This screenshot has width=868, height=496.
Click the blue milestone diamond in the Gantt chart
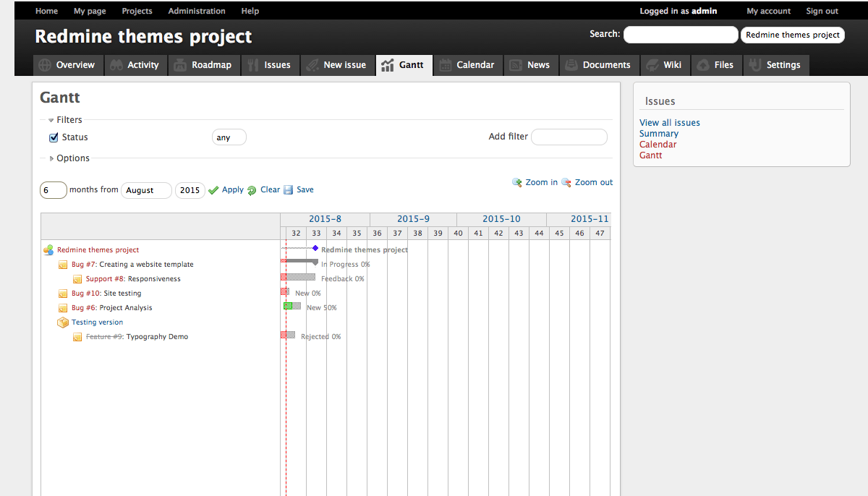(315, 248)
